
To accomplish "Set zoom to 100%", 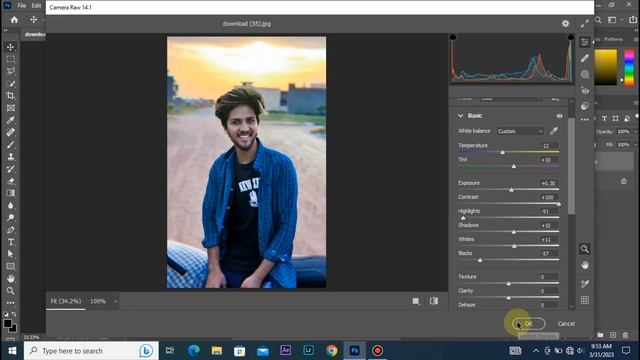I will (x=98, y=301).
